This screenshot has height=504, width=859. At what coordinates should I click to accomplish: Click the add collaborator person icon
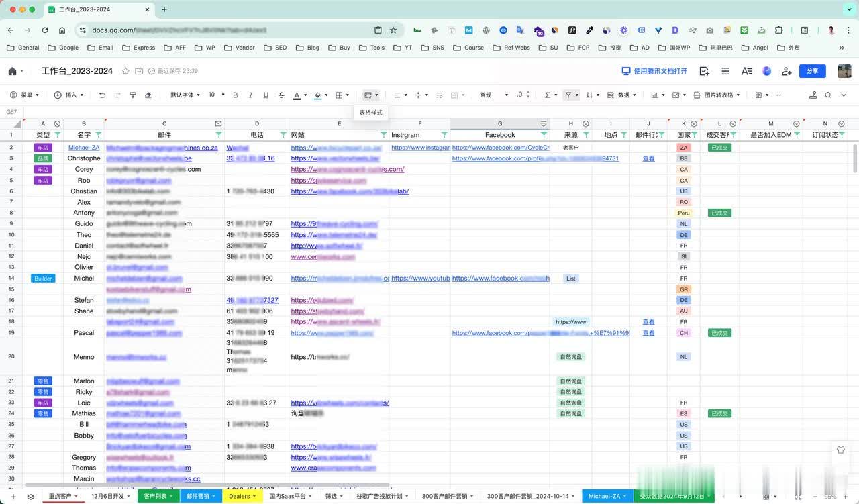[787, 71]
